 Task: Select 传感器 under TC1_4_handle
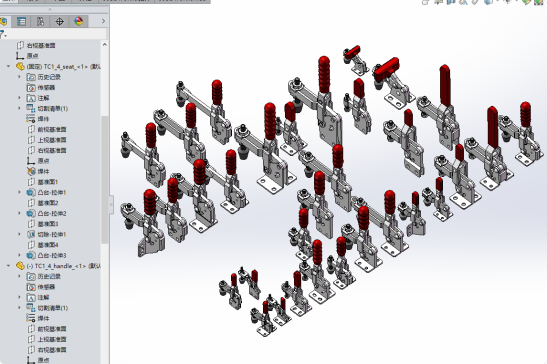[46, 287]
